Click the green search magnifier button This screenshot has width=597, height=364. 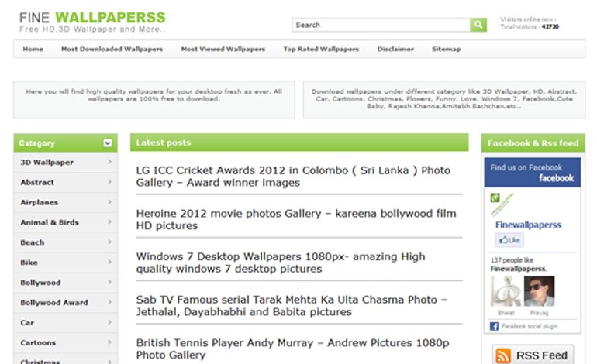(478, 25)
